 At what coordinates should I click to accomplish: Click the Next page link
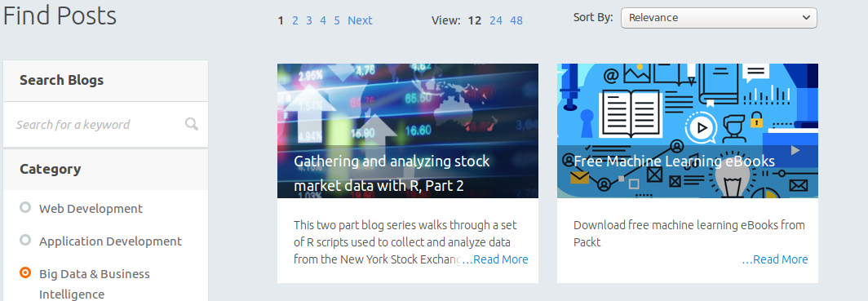[360, 20]
